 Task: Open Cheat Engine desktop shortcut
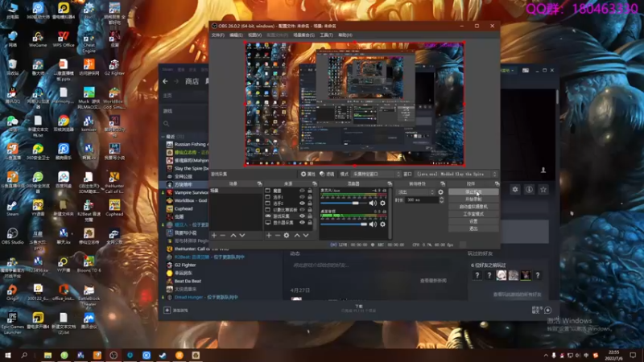89,41
